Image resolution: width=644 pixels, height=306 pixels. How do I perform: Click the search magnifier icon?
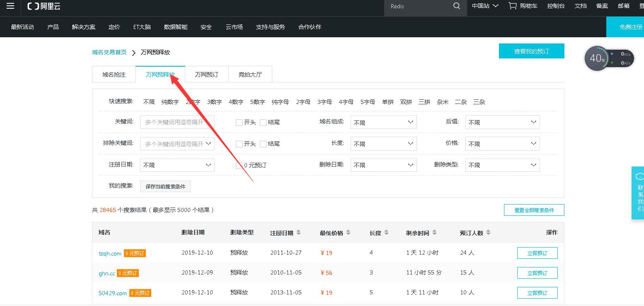456,6
